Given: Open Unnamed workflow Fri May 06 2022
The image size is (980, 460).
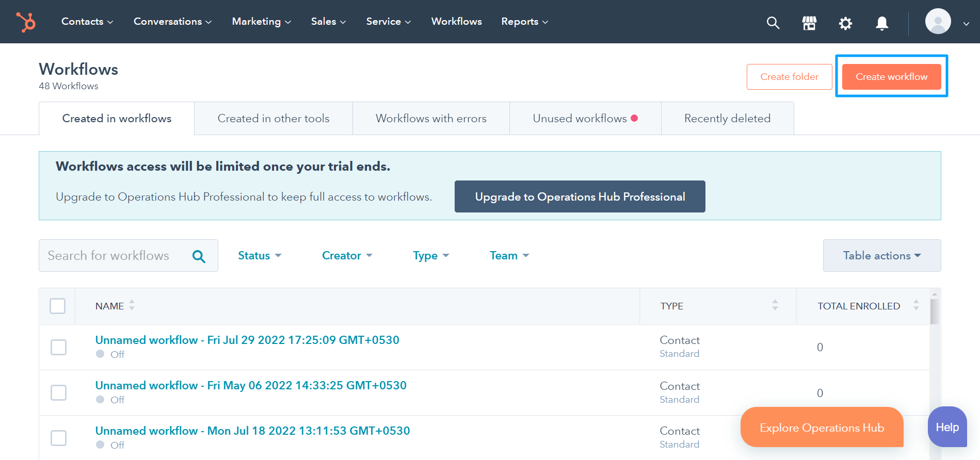Looking at the screenshot, I should pyautogui.click(x=251, y=385).
